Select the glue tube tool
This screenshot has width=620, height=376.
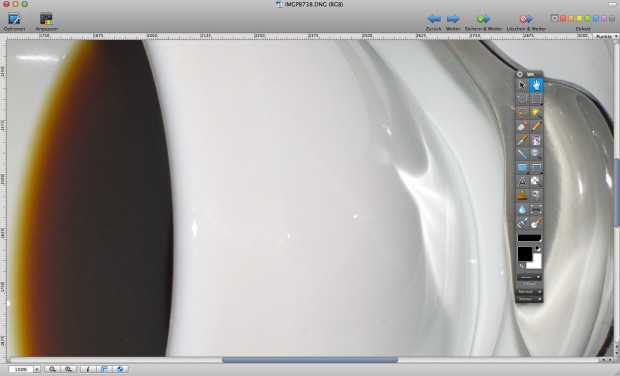coord(522,223)
